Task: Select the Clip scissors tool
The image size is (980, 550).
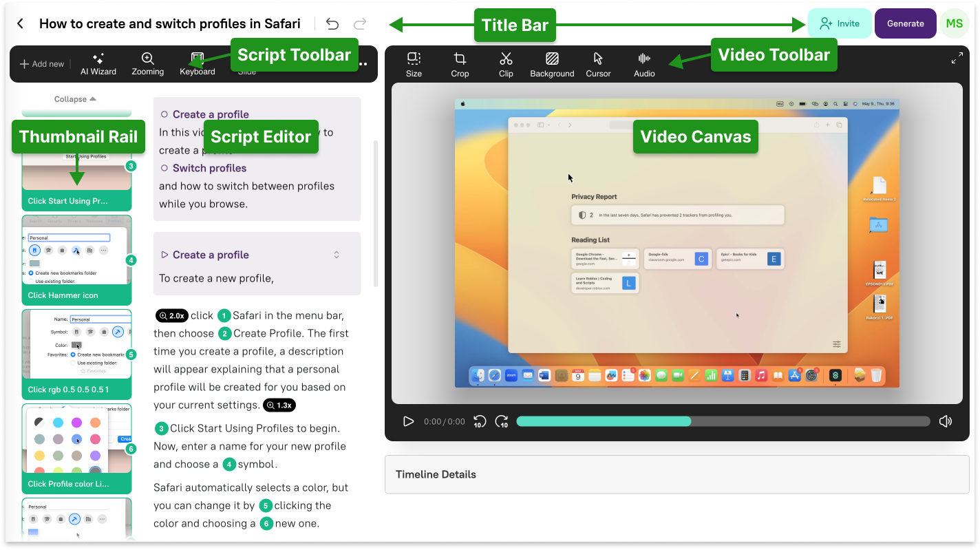Action: click(506, 65)
